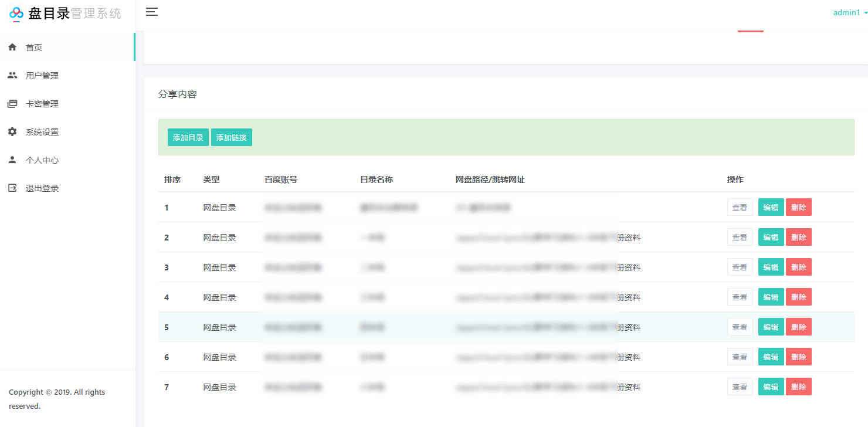The image size is (868, 427).
Task: Click 查看 button in row 2
Action: click(740, 237)
